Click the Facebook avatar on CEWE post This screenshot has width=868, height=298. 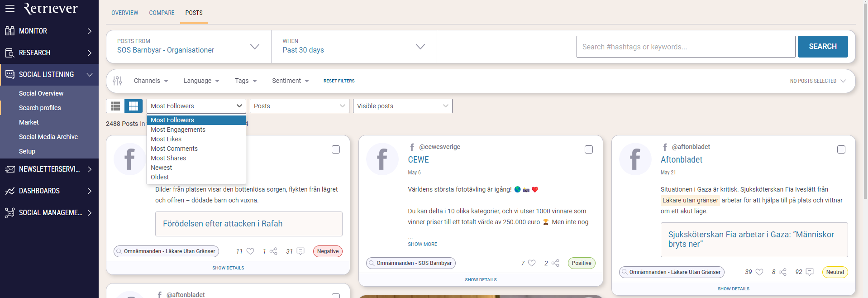382,159
